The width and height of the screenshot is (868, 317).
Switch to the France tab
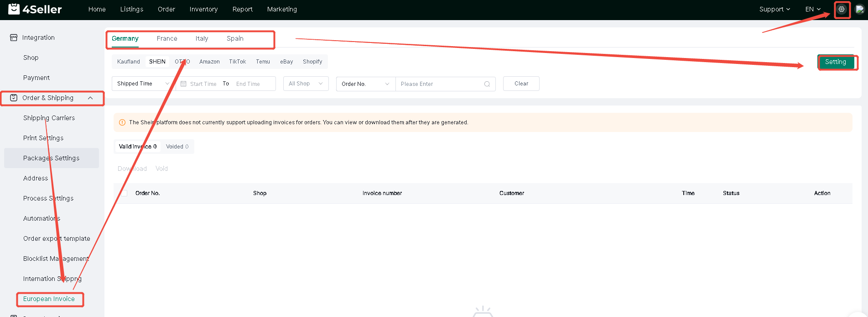(167, 38)
